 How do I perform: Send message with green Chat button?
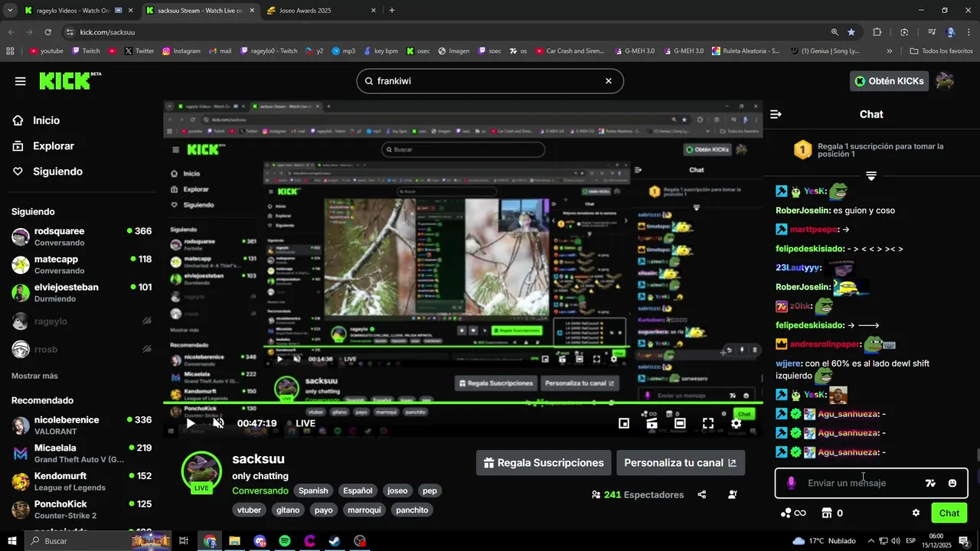(949, 513)
